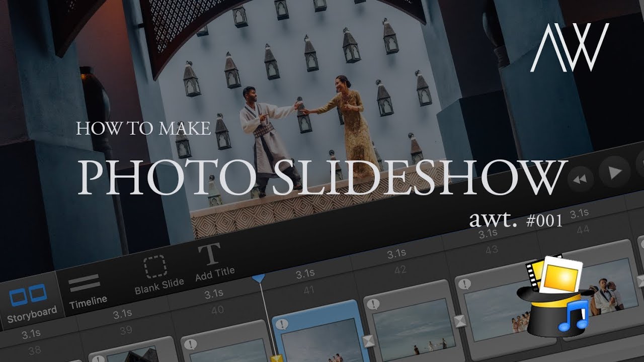
Task: Click the warning icon on slide 40
Action: click(x=191, y=345)
